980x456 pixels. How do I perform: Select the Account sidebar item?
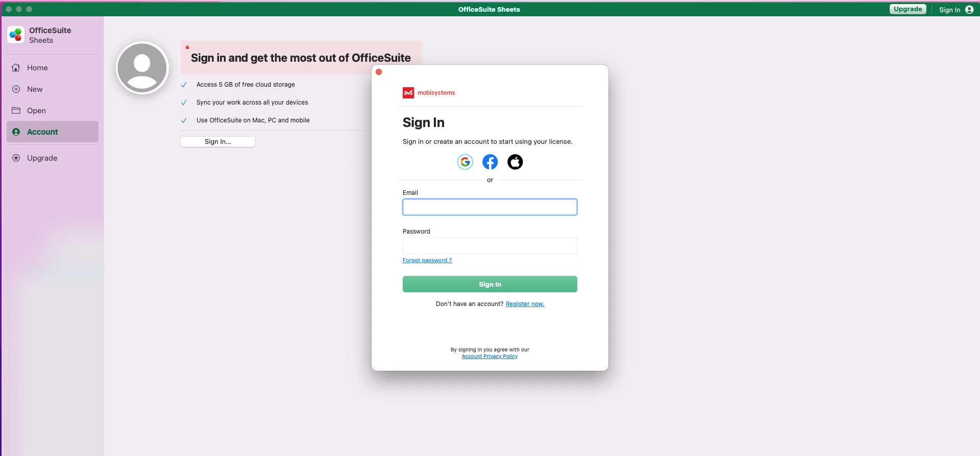(x=53, y=132)
